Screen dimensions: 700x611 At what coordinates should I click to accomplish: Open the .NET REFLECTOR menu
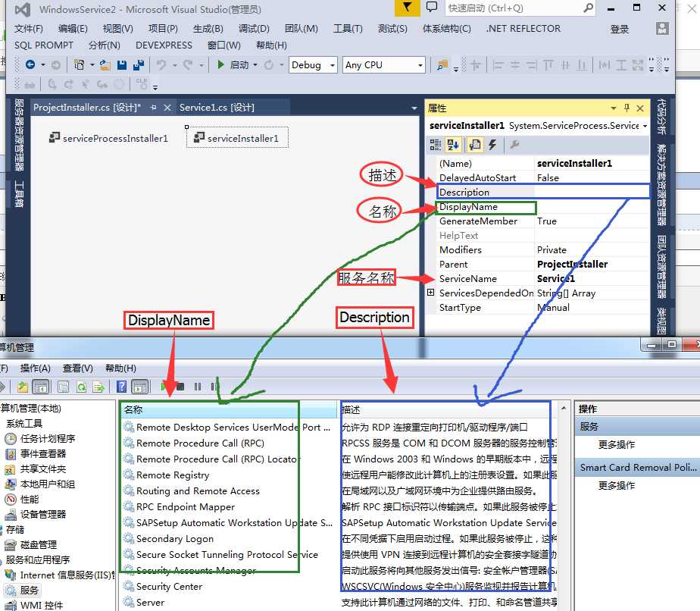click(x=523, y=29)
